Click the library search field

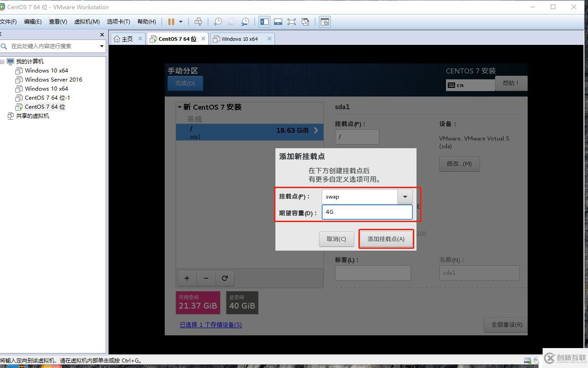point(54,46)
